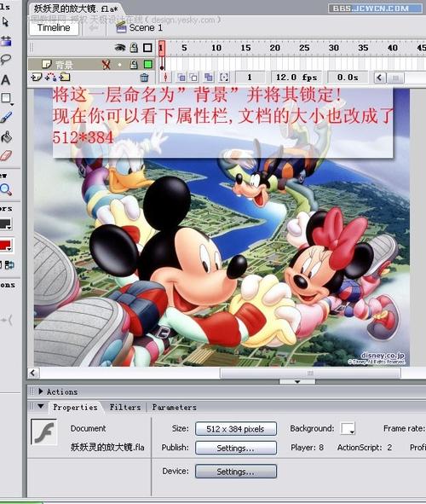Open the Background color dropdown

click(348, 428)
